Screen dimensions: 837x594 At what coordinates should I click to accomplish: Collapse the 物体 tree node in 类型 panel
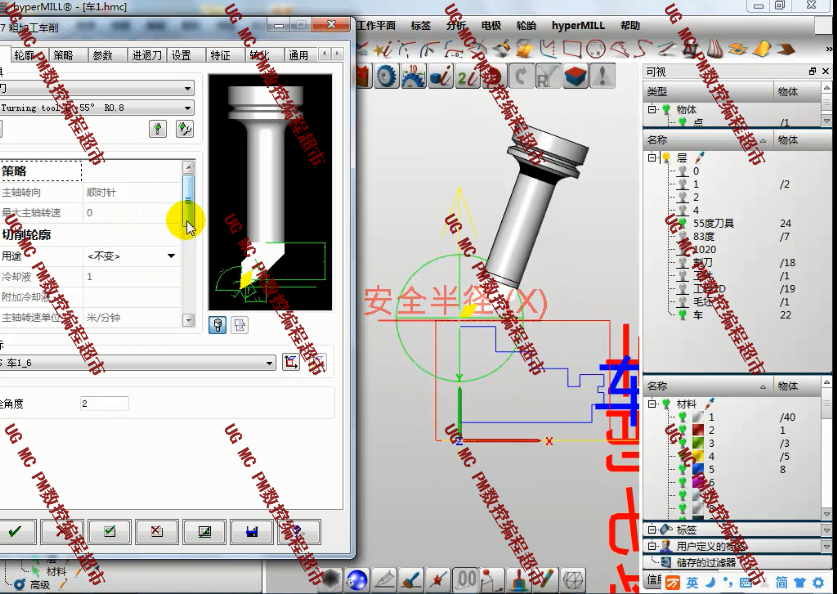652,109
